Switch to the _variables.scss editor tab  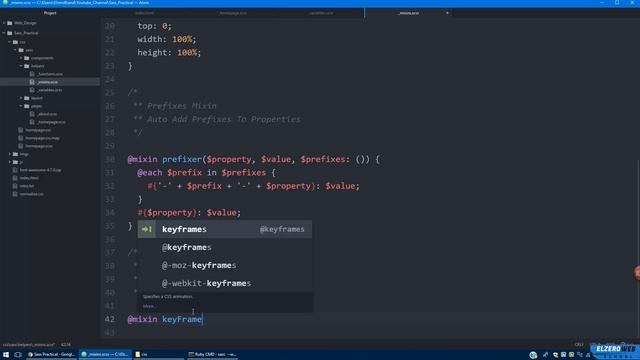pos(320,13)
